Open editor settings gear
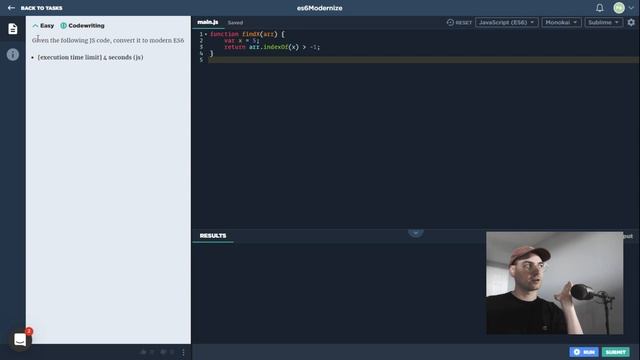 631,22
